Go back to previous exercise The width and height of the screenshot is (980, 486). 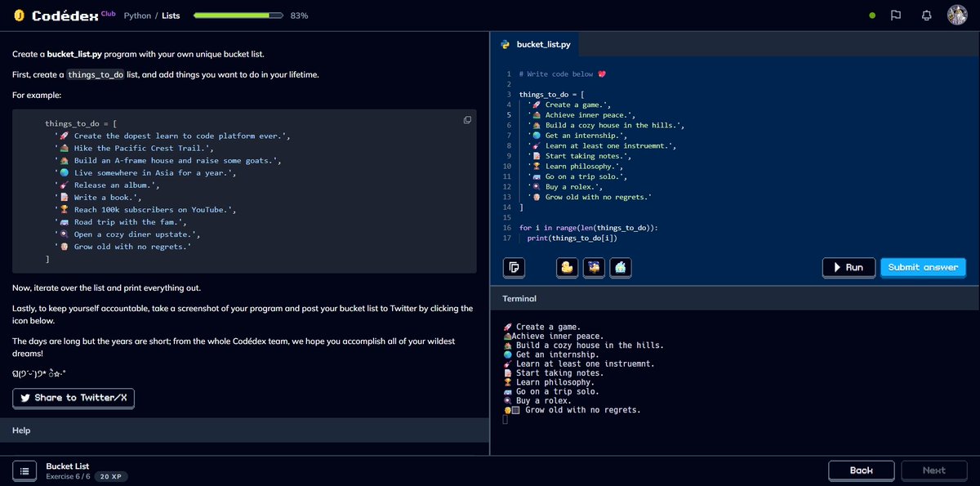861,470
